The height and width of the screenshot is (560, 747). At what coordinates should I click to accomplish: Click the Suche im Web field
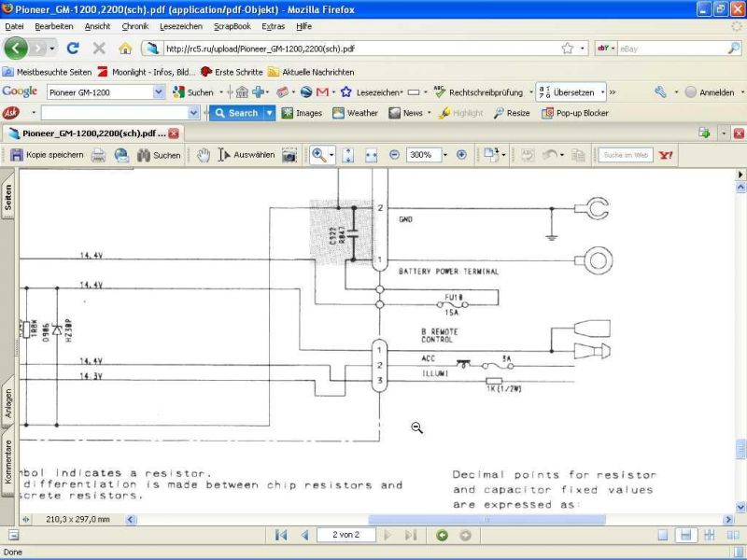click(626, 155)
